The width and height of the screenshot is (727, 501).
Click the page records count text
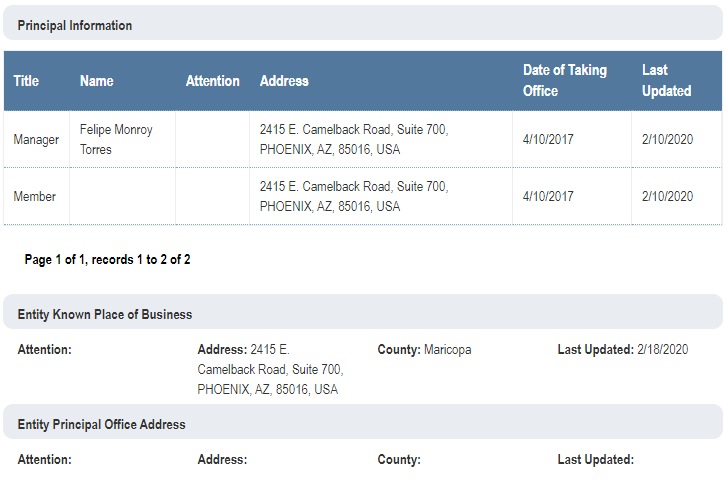(x=108, y=260)
